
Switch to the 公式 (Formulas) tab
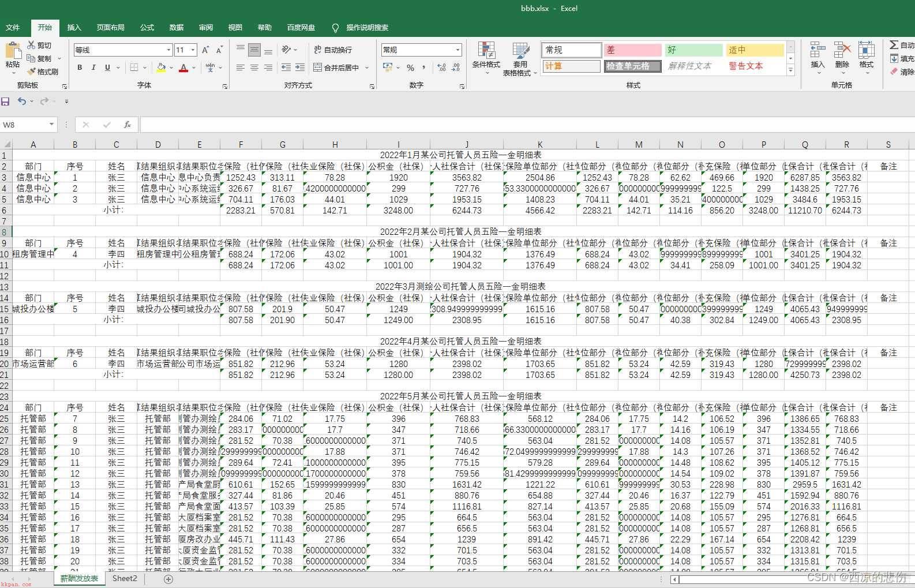click(147, 27)
